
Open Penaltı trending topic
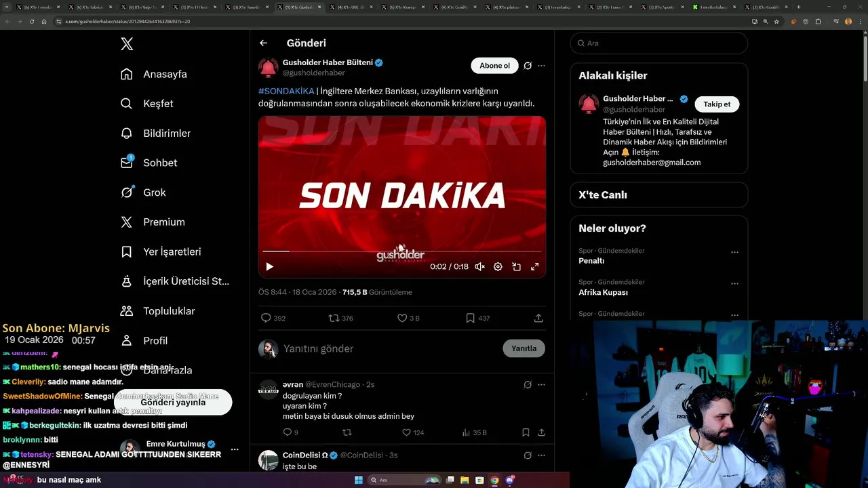[x=591, y=261]
